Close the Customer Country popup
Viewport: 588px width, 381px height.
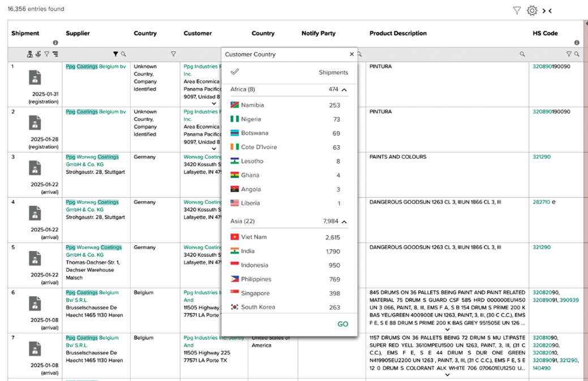pos(352,54)
